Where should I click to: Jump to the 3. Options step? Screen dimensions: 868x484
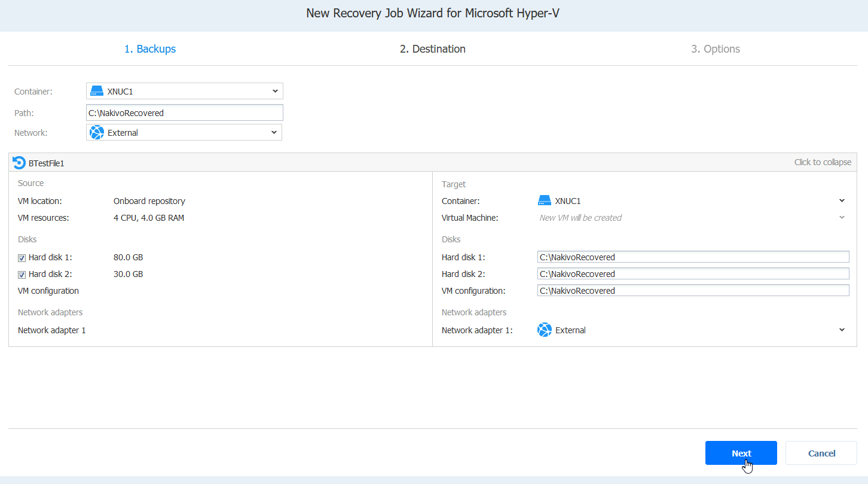716,49
